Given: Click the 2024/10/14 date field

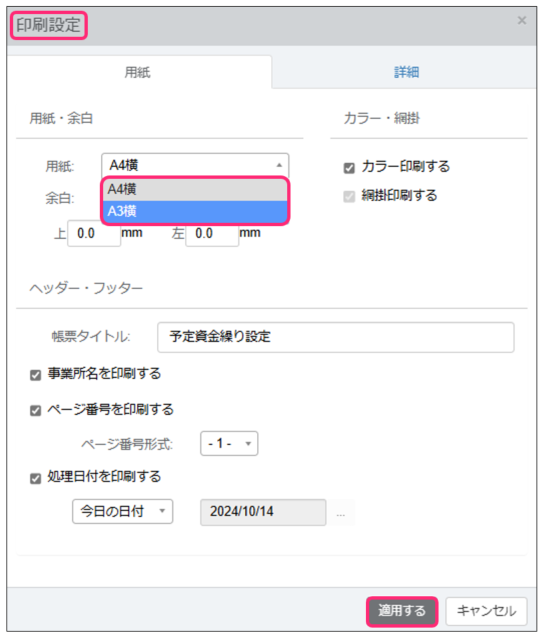Looking at the screenshot, I should pos(263,512).
